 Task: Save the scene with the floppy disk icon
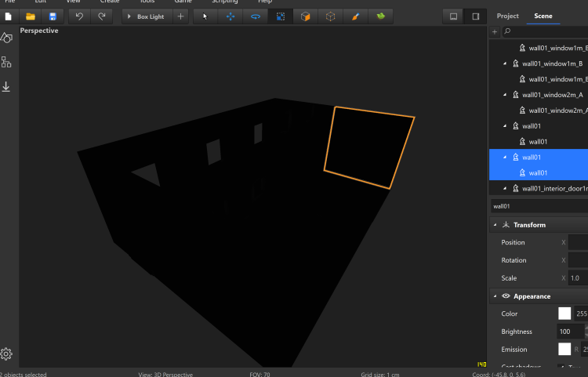pyautogui.click(x=53, y=16)
